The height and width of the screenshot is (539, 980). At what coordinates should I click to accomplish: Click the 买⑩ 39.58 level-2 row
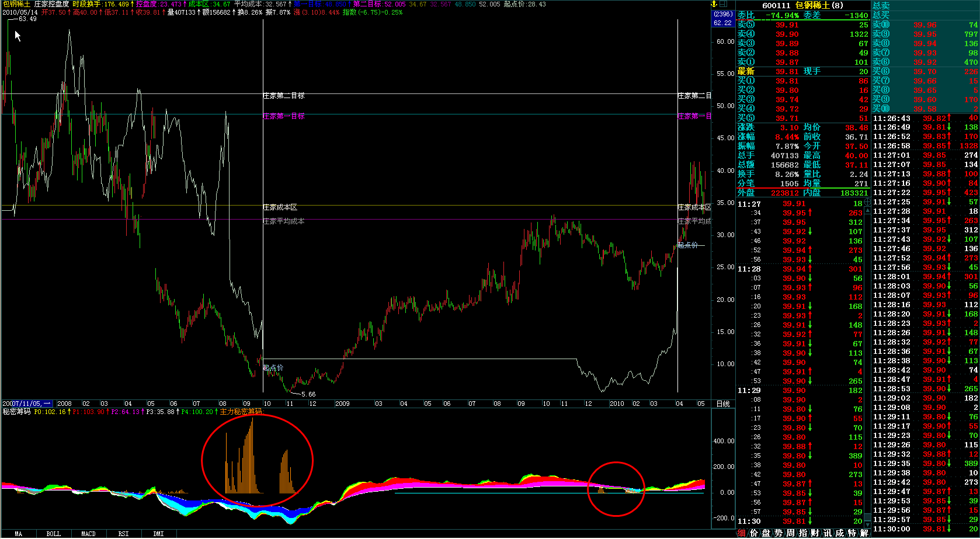tap(925, 109)
